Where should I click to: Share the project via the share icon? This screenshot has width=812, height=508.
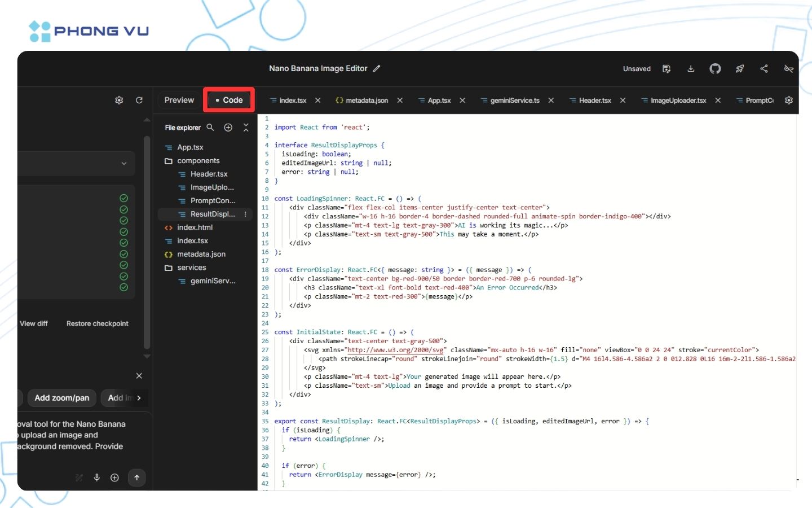tap(764, 68)
